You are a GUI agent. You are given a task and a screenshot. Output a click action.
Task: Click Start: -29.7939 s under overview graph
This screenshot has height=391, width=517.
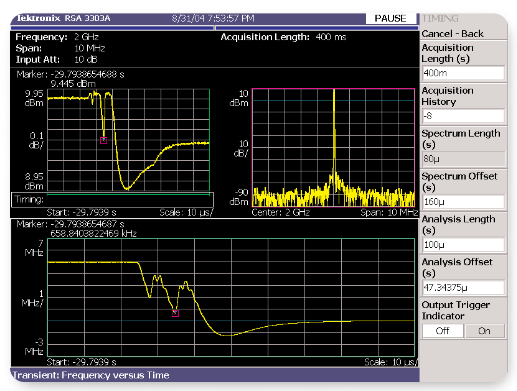[x=81, y=212]
